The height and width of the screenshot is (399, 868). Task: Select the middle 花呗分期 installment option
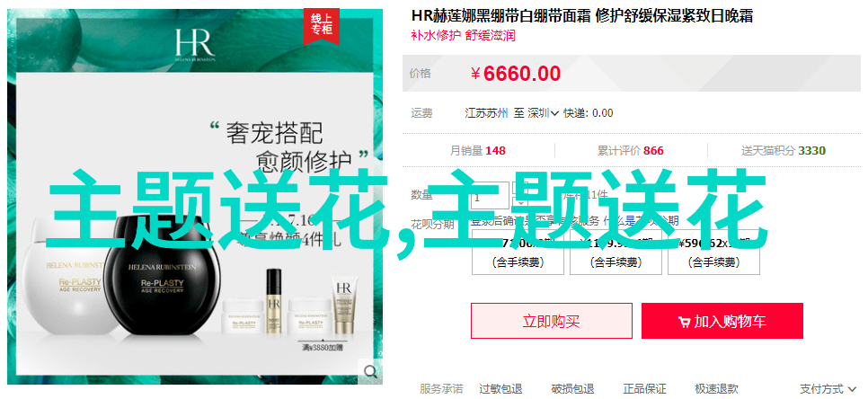click(615, 253)
